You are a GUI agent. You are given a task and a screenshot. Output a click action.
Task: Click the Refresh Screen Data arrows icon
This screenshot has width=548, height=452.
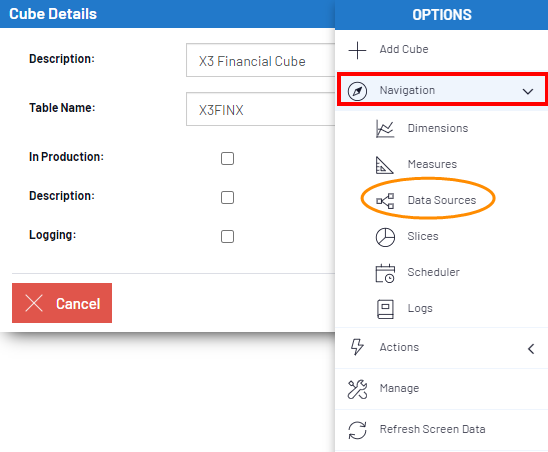click(x=357, y=430)
